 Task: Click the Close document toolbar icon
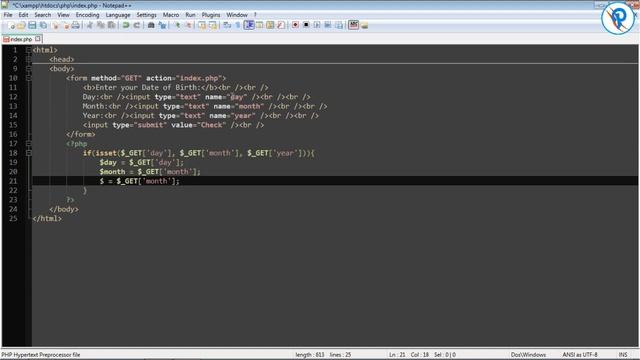(x=55, y=25)
